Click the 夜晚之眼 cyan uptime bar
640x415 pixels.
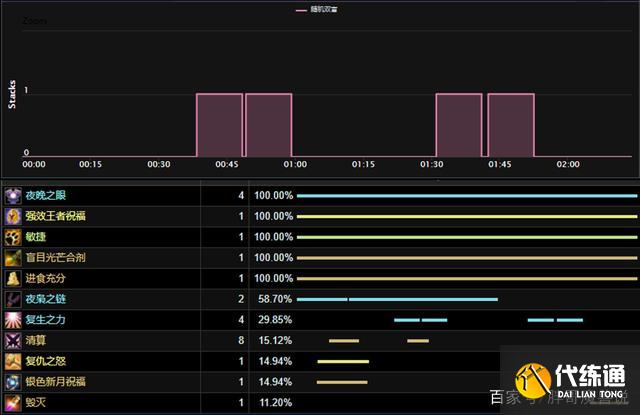(x=466, y=196)
